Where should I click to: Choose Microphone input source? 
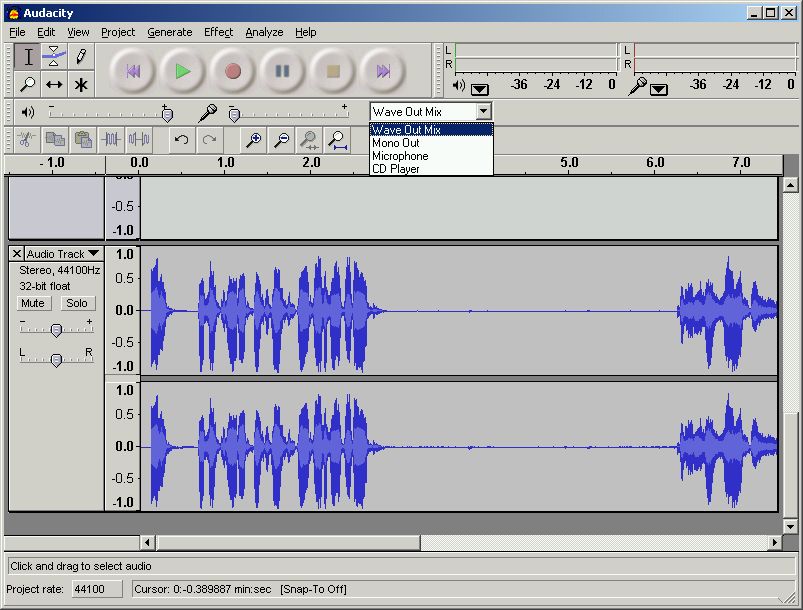(x=431, y=156)
